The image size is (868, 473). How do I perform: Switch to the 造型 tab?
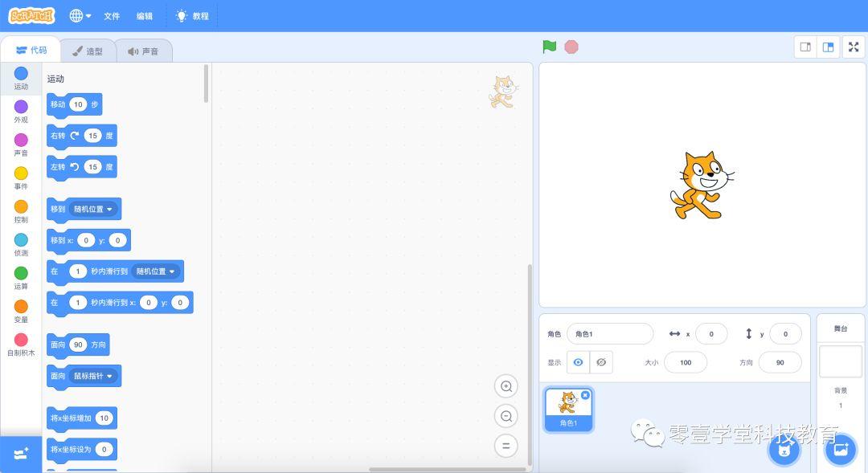pos(88,51)
